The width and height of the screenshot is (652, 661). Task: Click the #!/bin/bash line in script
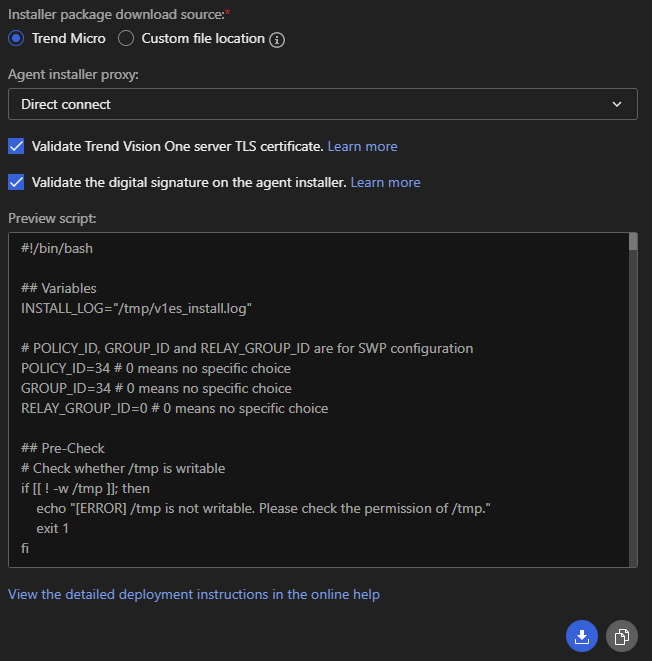click(x=57, y=248)
